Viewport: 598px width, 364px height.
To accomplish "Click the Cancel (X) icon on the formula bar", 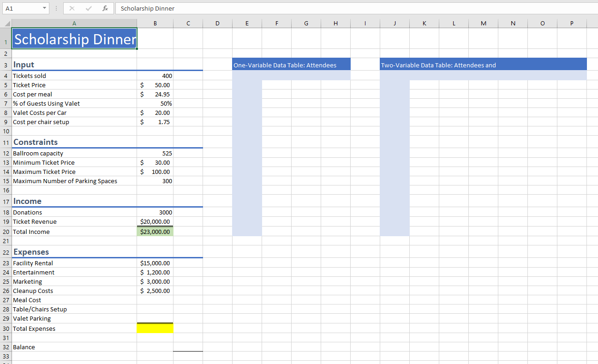I will (72, 8).
